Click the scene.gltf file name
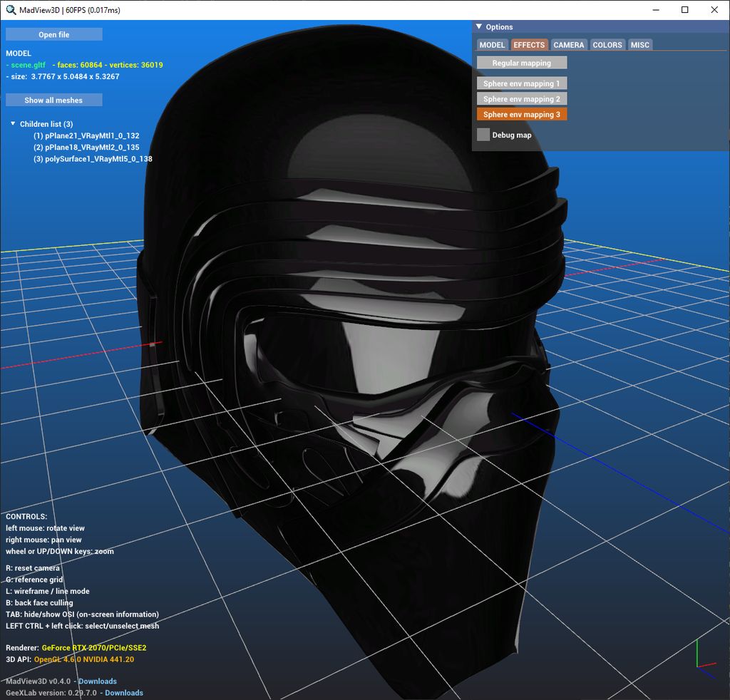 [28, 65]
